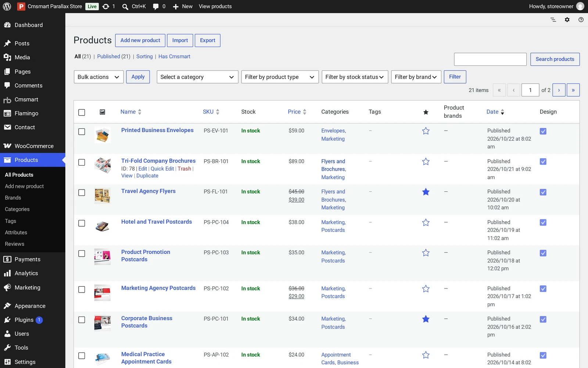The image size is (588, 368).
Task: Click the Export button
Action: (208, 40)
